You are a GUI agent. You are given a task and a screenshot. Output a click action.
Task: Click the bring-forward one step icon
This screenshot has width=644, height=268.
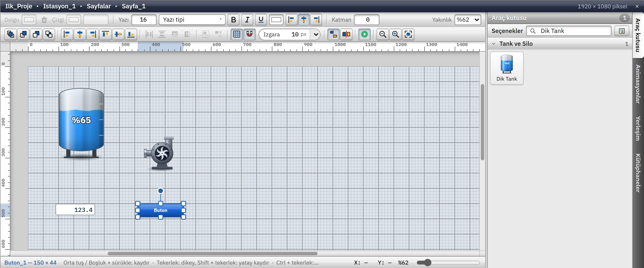[23, 34]
